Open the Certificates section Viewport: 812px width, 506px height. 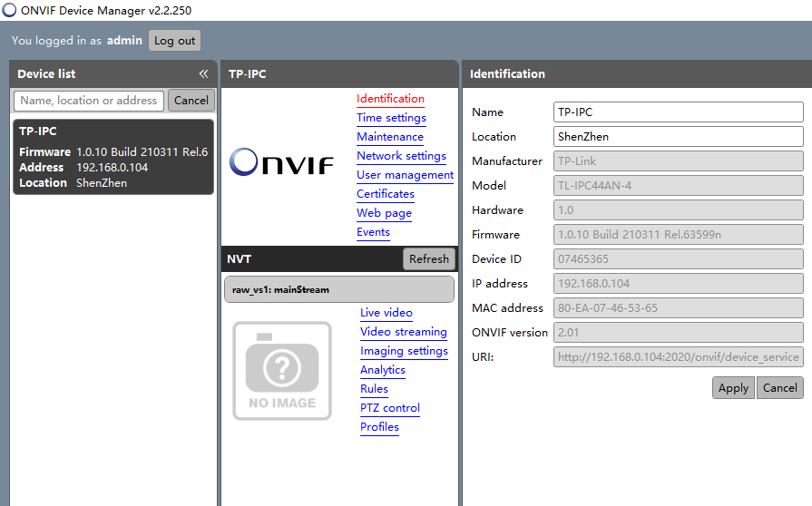pyautogui.click(x=386, y=194)
